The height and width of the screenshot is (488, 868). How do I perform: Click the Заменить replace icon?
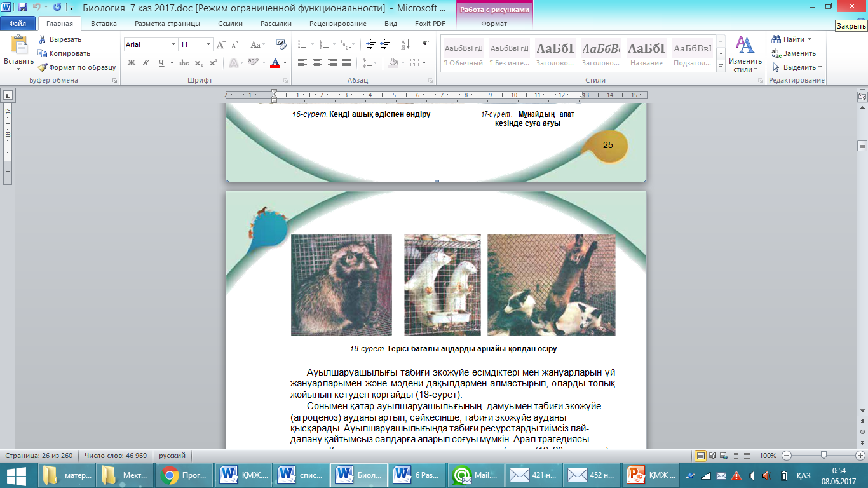[x=794, y=53]
